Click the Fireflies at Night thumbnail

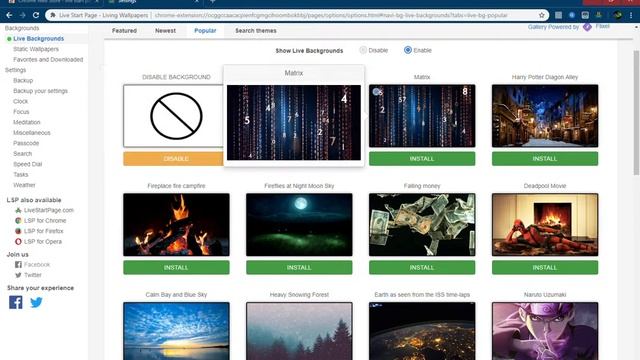point(299,225)
